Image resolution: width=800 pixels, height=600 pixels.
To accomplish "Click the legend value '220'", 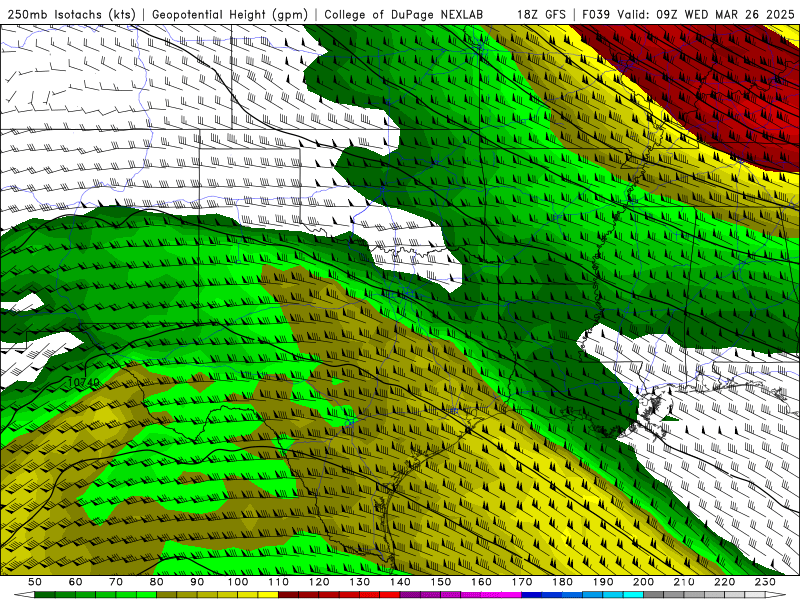I will tap(724, 582).
